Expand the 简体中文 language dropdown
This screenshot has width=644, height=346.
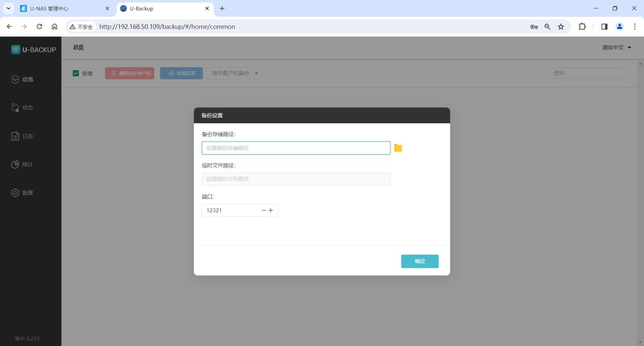[x=617, y=47]
